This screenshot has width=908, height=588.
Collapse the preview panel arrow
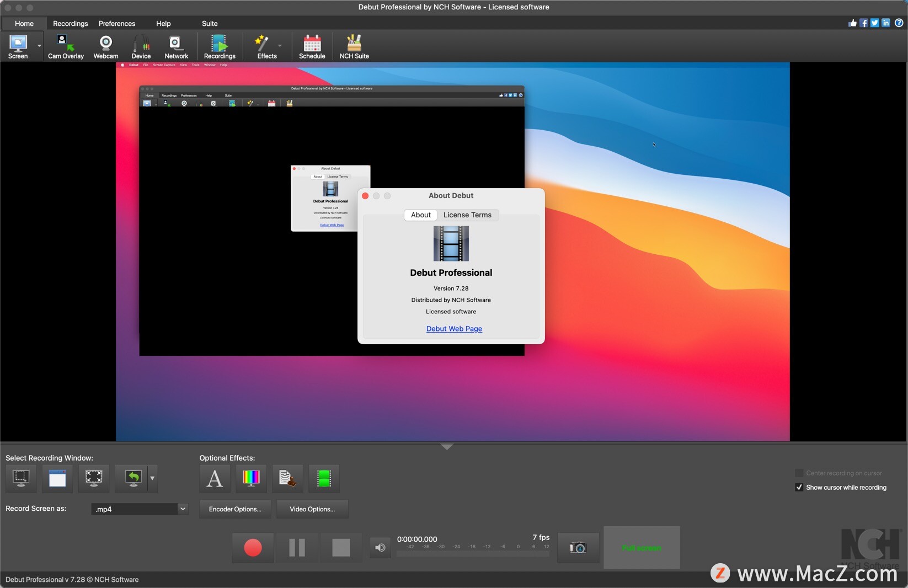pos(447,446)
